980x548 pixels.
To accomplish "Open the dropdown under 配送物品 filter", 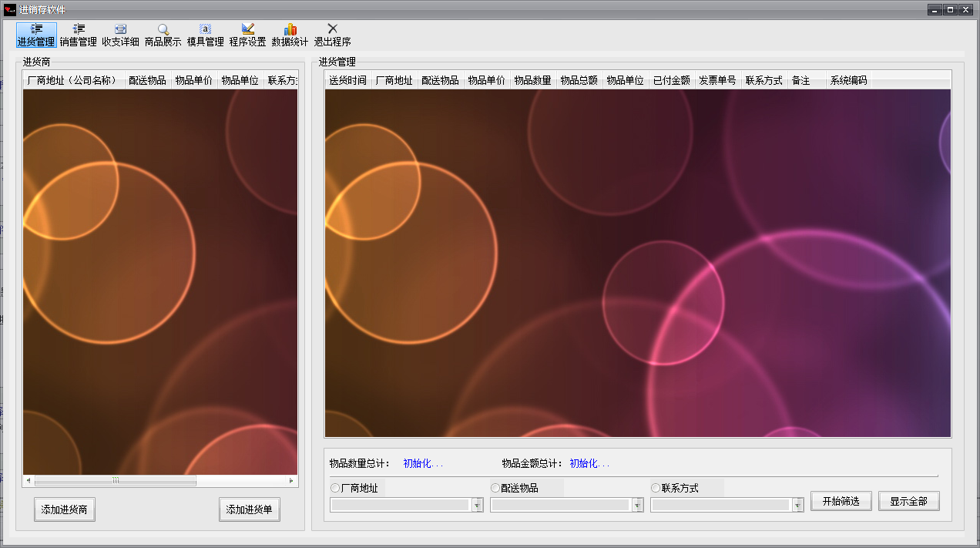I will [637, 505].
